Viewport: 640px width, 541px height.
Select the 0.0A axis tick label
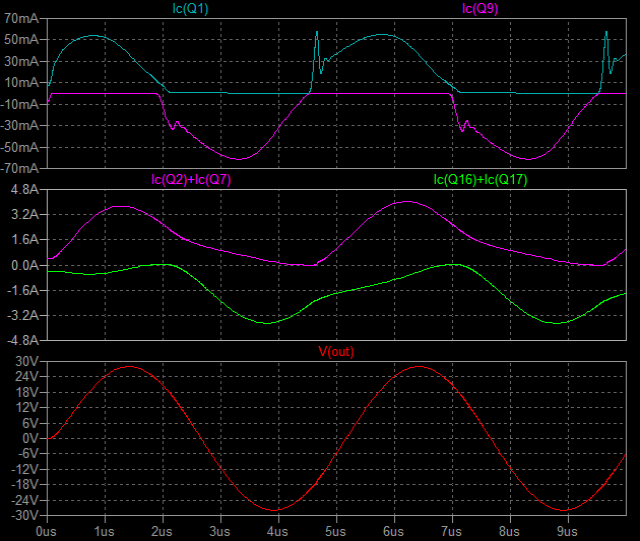[23, 265]
